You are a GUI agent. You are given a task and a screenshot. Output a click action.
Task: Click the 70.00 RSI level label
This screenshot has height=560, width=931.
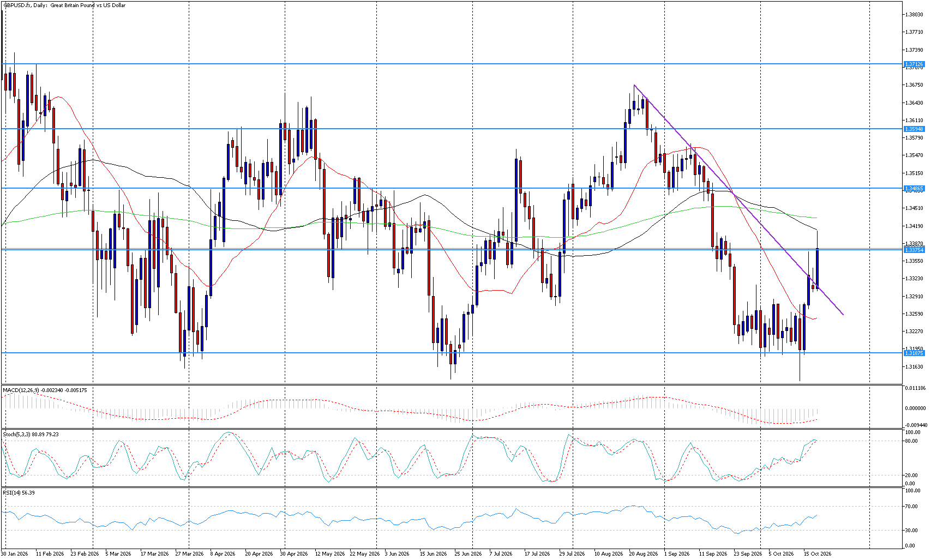[x=910, y=507]
